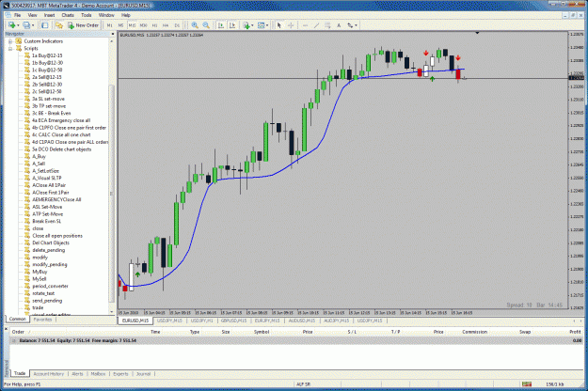Toggle the Market Watch panel icon
The height and width of the screenshot is (391, 588).
pos(44,25)
